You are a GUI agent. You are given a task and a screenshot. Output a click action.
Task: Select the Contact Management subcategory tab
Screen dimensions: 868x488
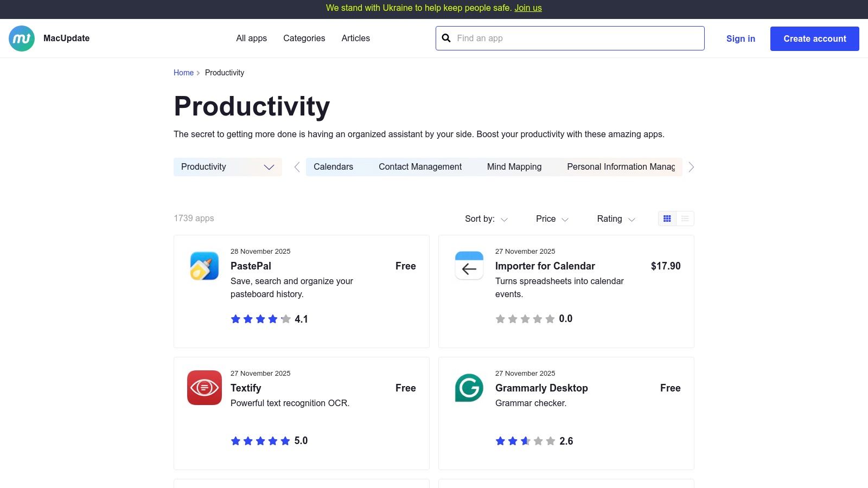pyautogui.click(x=420, y=167)
